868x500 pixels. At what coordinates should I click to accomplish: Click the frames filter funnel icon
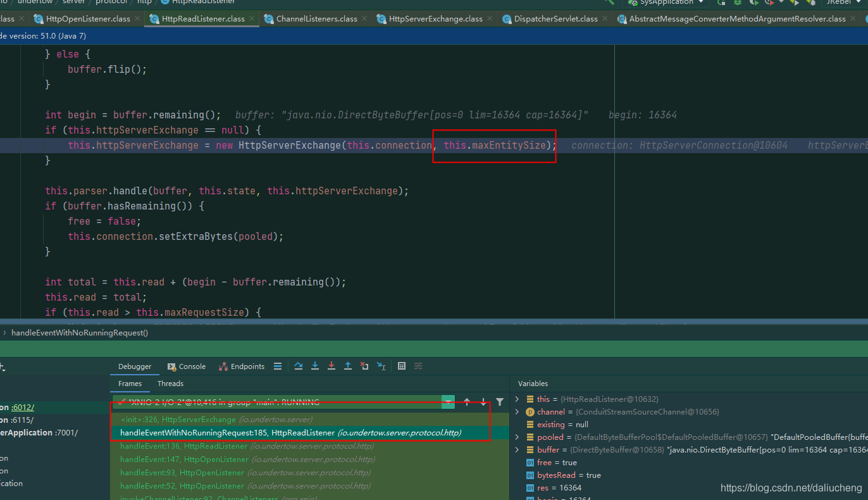coord(500,402)
